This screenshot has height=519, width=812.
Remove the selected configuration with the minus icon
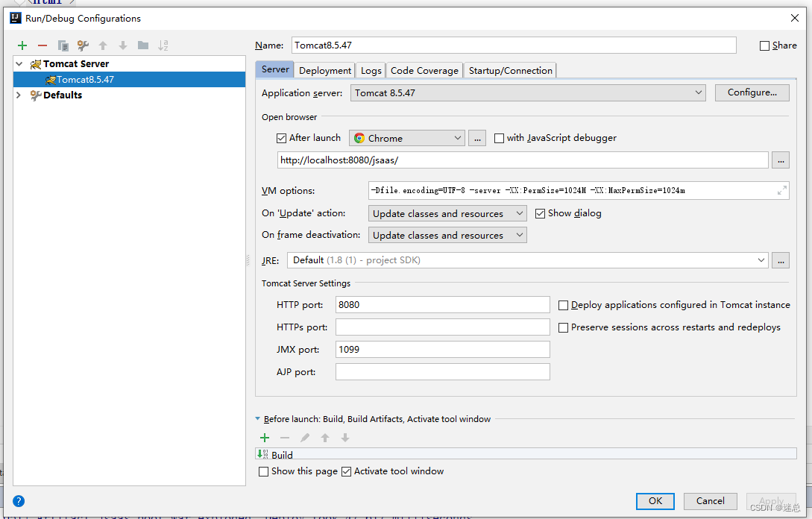pyautogui.click(x=43, y=45)
